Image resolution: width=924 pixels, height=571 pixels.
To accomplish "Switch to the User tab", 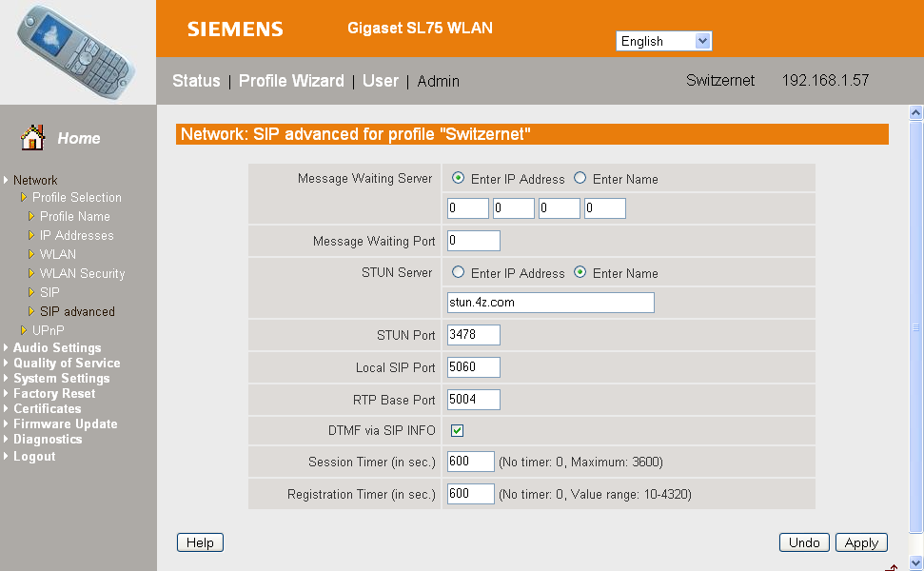I will click(380, 81).
